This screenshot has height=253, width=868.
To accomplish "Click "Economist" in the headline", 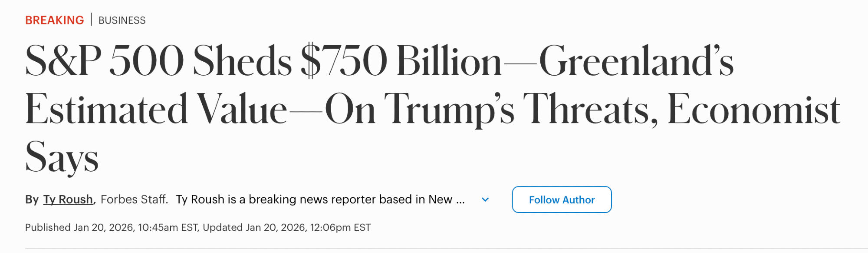I will point(753,109).
